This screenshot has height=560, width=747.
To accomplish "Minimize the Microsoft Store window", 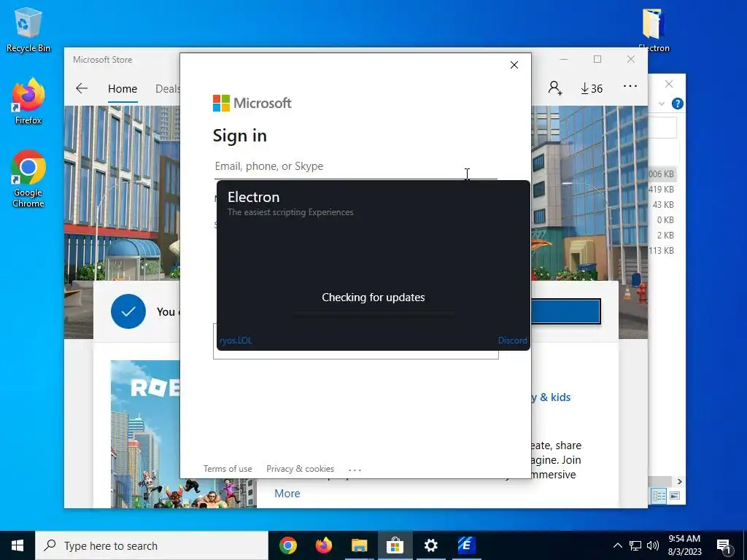I will 564,59.
